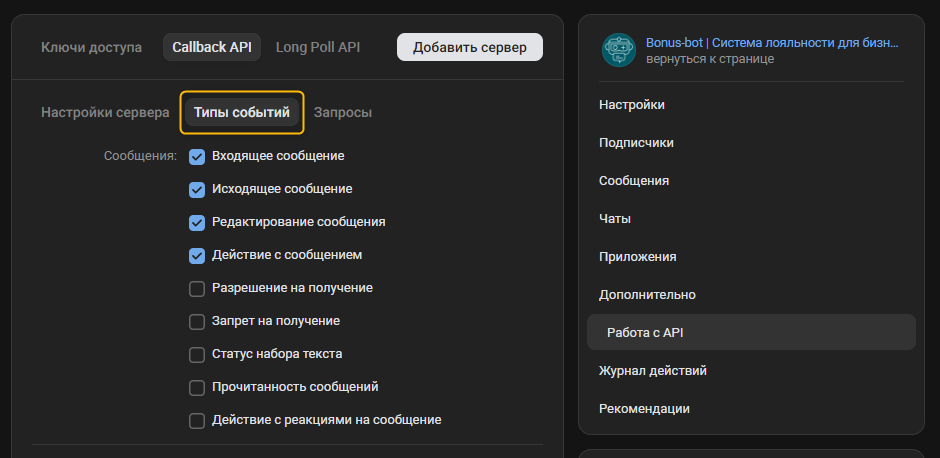Tick the Прочитанность сообщений checkbox
The image size is (940, 458).
pos(197,388)
